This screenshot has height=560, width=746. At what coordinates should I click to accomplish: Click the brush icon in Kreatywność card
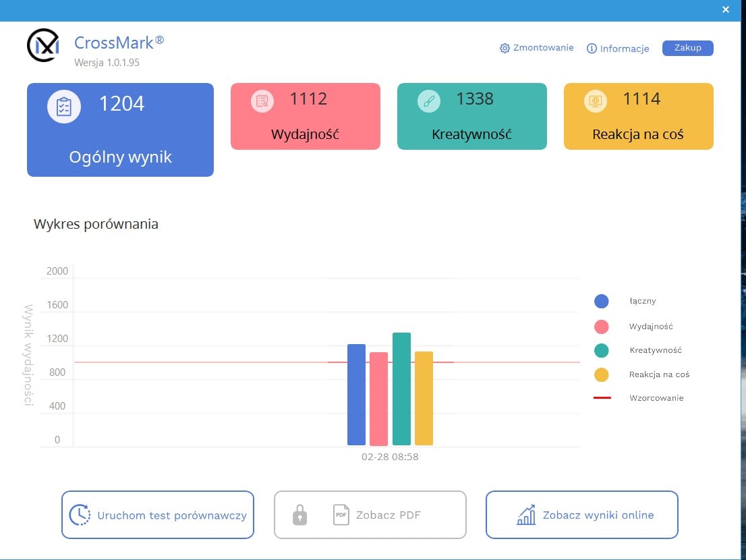pyautogui.click(x=429, y=101)
